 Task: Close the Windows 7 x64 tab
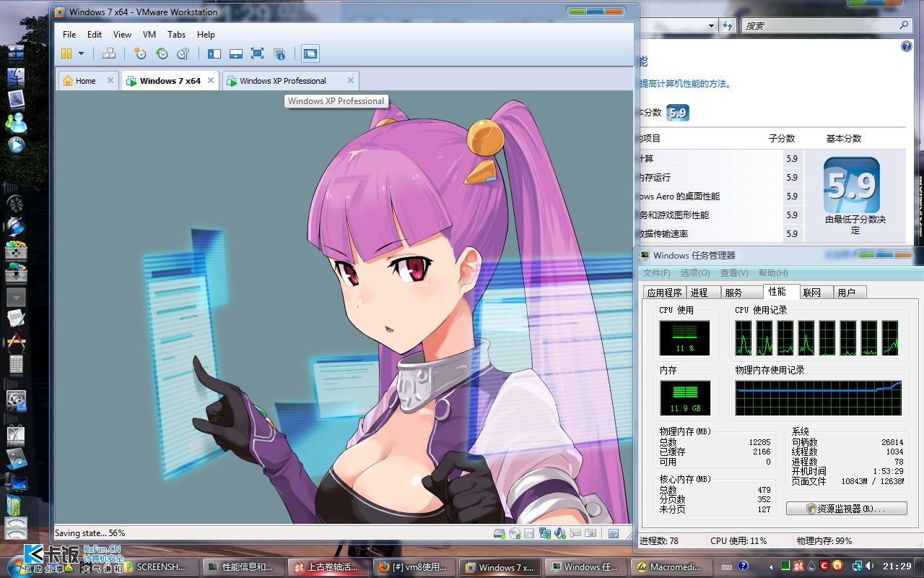212,80
